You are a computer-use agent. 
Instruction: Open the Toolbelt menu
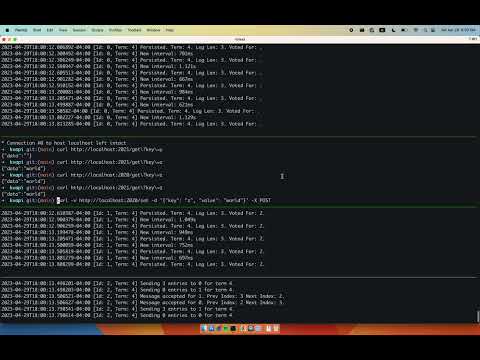tap(134, 30)
